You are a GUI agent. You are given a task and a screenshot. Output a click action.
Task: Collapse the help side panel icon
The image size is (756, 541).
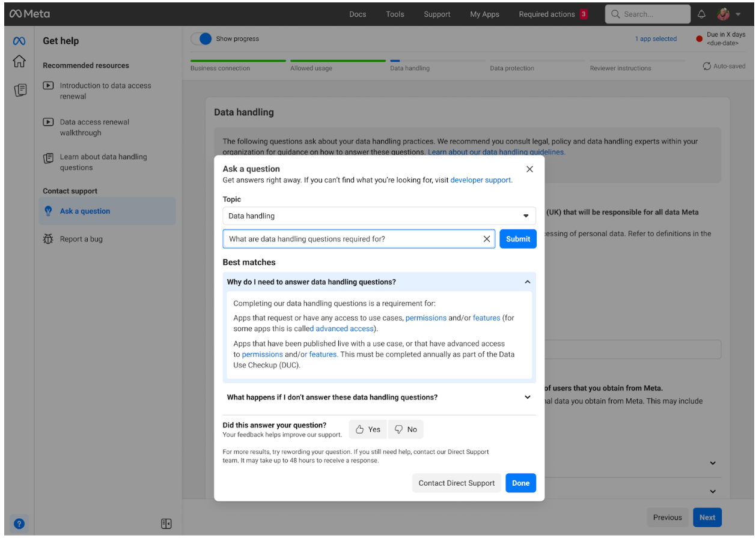[166, 524]
